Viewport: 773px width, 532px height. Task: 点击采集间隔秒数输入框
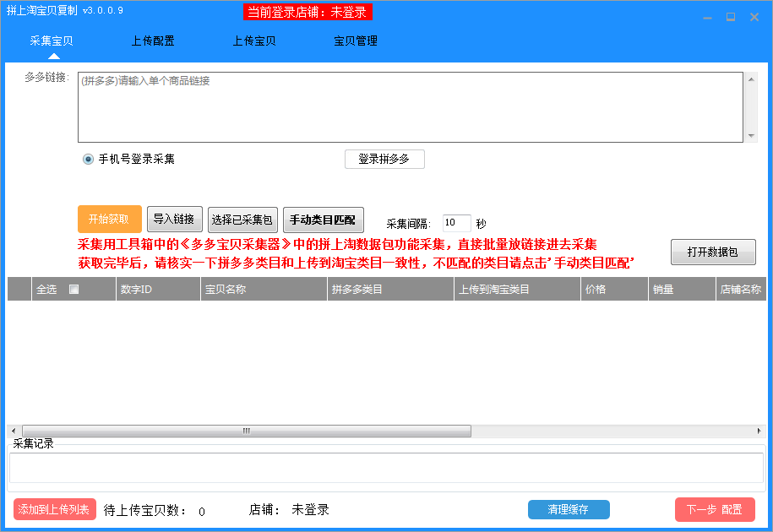(455, 223)
